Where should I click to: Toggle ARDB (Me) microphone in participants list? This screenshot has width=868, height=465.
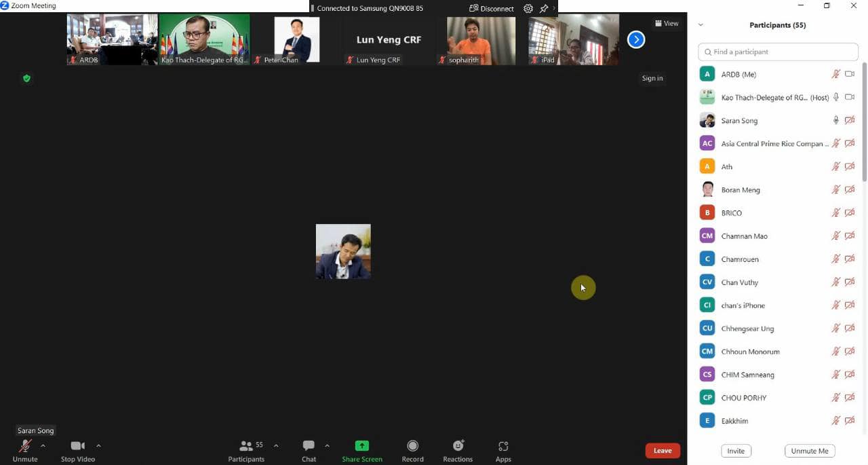pos(836,75)
